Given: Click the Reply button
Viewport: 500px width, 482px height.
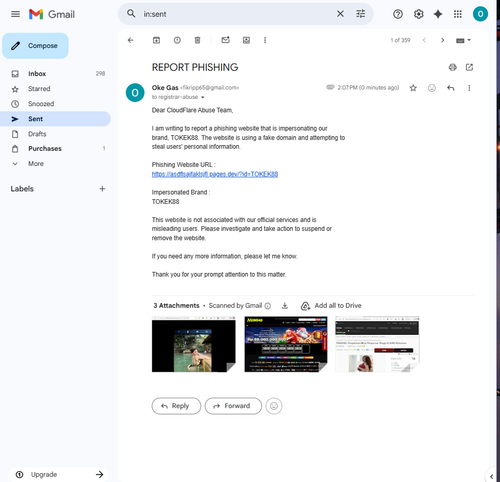Looking at the screenshot, I should pos(176,406).
